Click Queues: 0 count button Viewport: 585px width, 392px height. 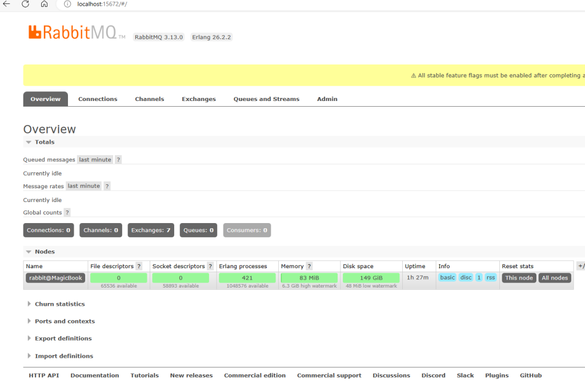[x=198, y=231]
